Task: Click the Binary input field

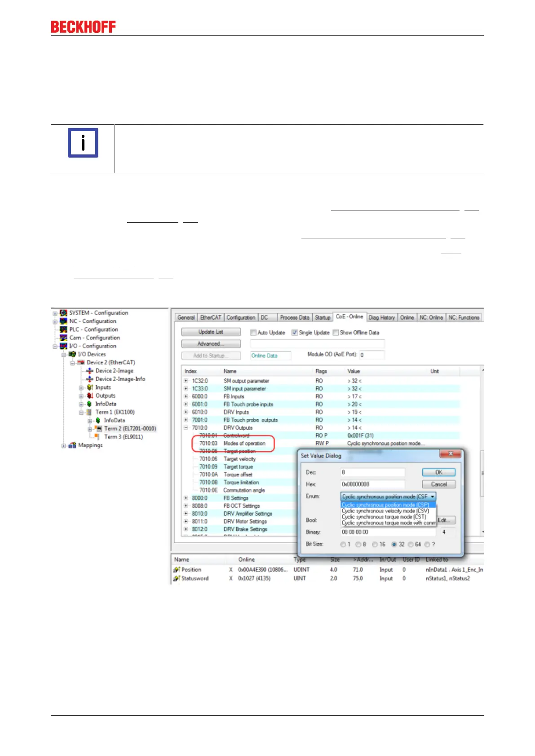Action: [388, 532]
